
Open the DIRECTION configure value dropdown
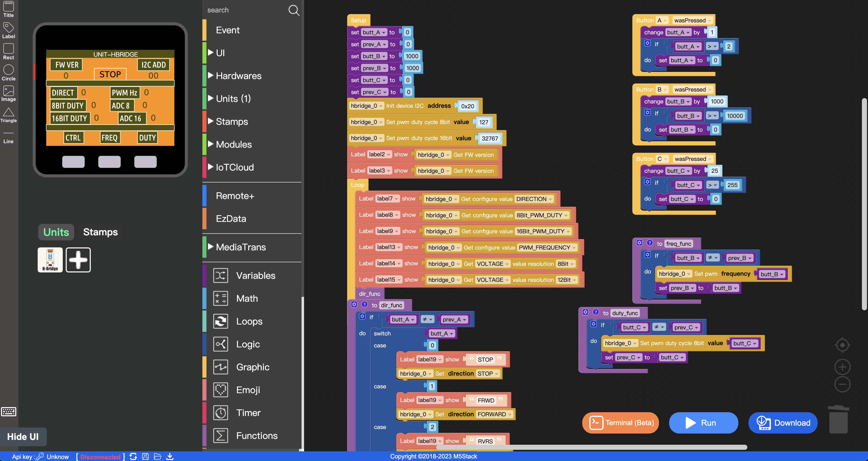click(x=550, y=199)
